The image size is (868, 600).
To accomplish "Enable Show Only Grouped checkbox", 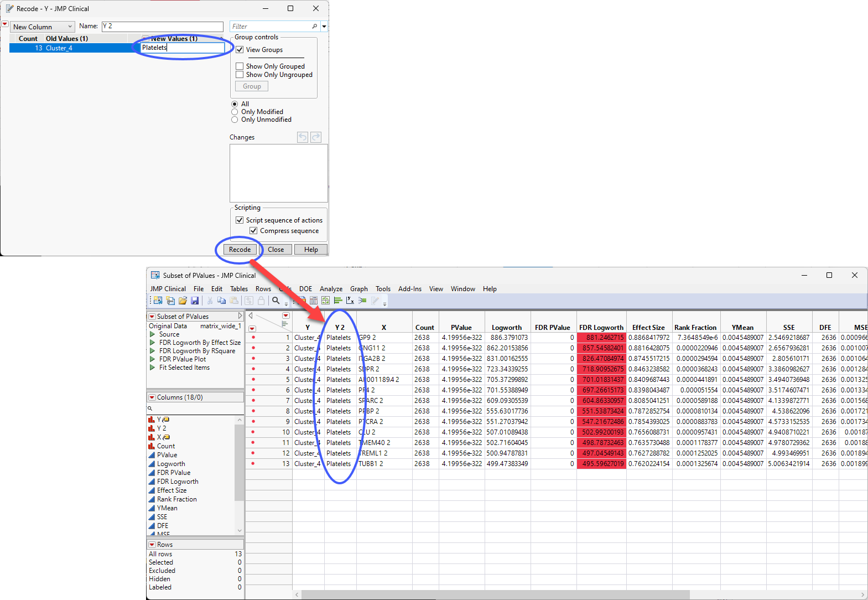I will coord(240,66).
